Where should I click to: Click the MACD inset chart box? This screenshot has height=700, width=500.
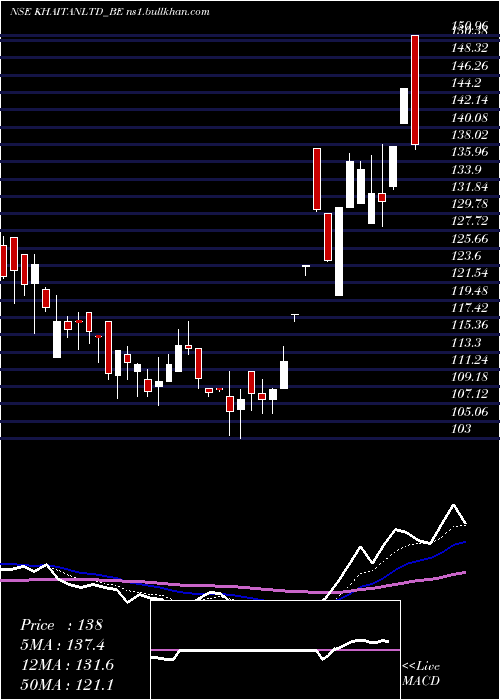[x=275, y=650]
